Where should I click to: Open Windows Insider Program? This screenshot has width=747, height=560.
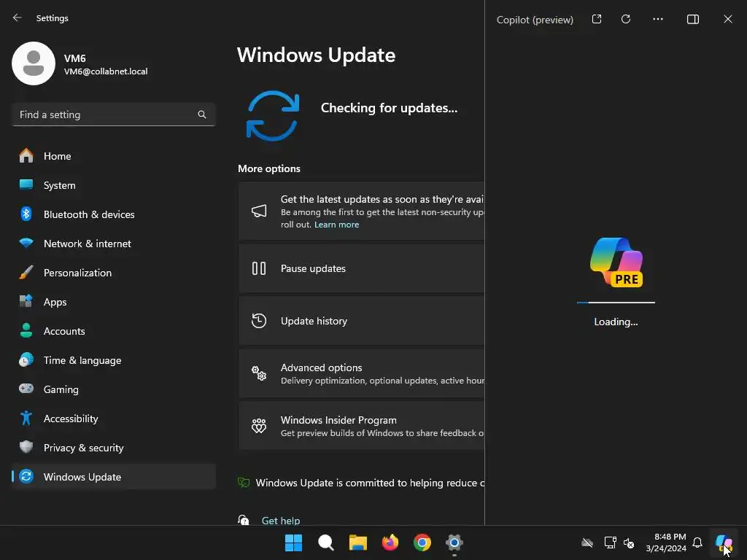click(x=362, y=426)
